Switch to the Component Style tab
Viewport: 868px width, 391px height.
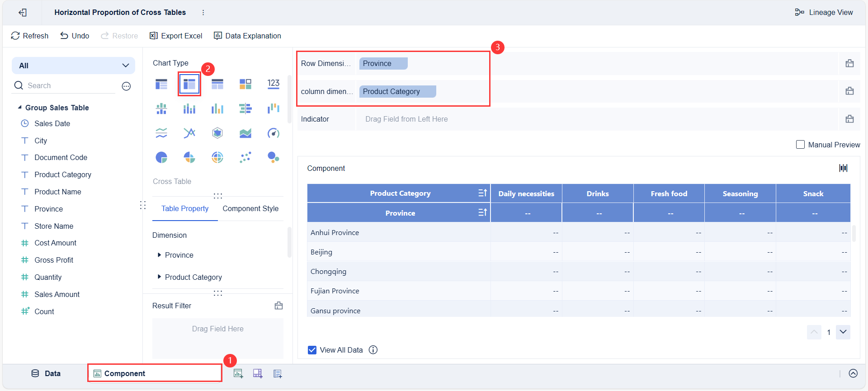click(250, 208)
